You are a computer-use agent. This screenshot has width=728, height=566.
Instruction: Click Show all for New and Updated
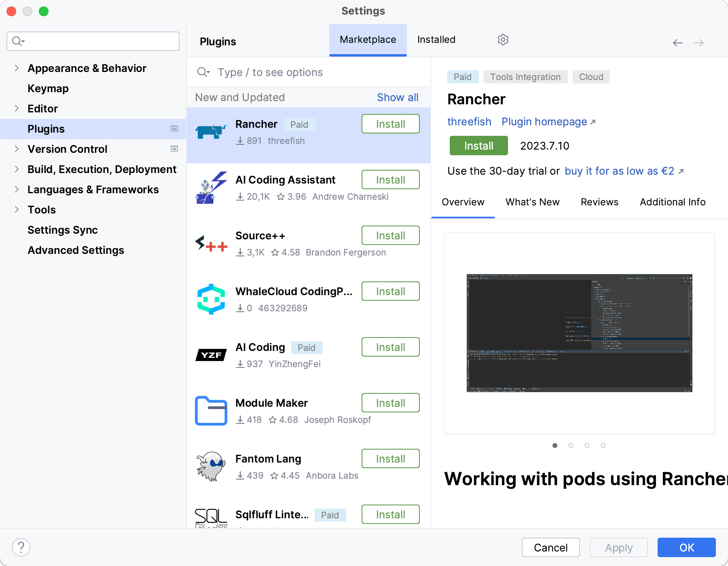(x=398, y=97)
